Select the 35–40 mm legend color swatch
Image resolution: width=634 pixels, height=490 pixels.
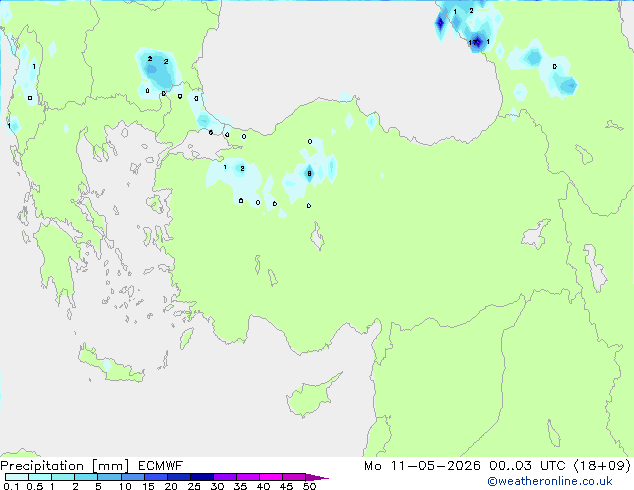click(x=248, y=477)
